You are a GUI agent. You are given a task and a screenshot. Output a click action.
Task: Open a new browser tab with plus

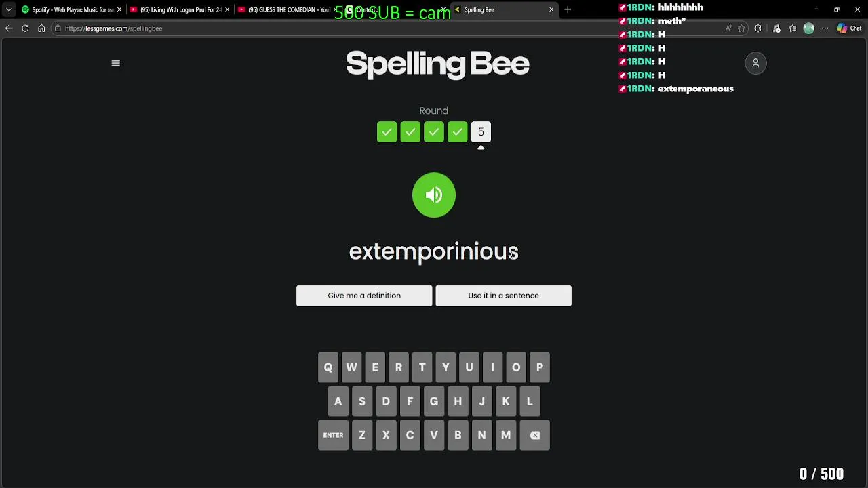point(568,9)
